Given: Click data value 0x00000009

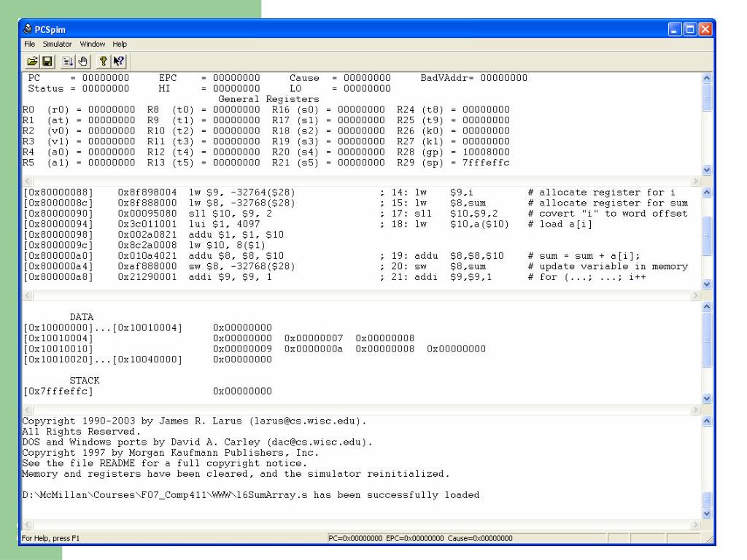Looking at the screenshot, I should (x=242, y=349).
